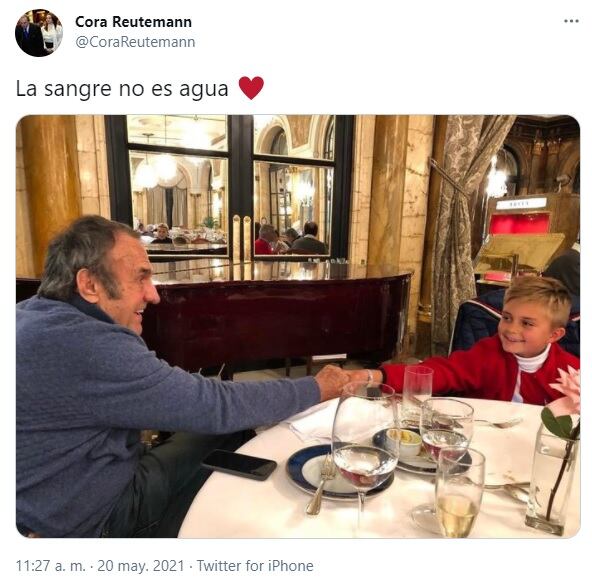Click the handshake in the photo
This screenshot has width=592, height=586.
(342, 379)
